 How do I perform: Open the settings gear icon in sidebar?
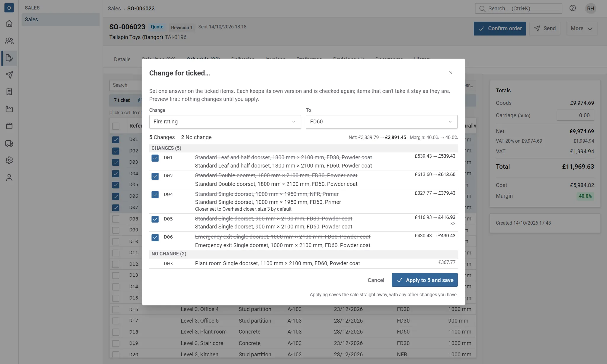coord(9,160)
